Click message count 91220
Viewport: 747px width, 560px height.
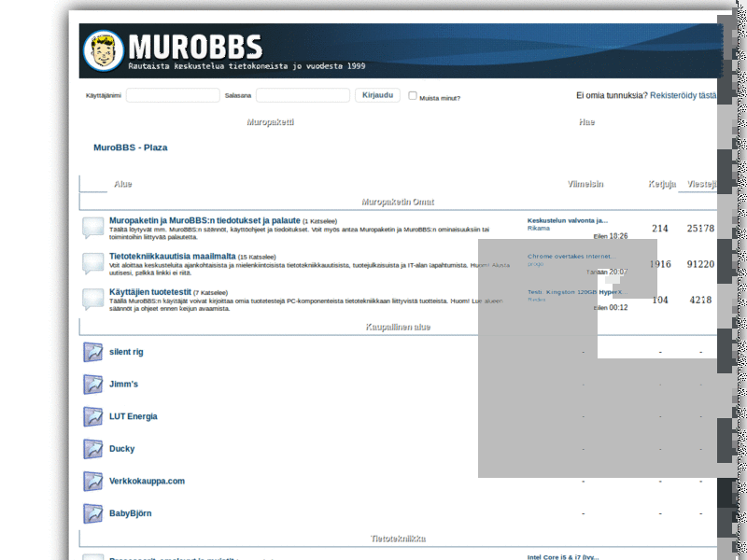coord(700,264)
